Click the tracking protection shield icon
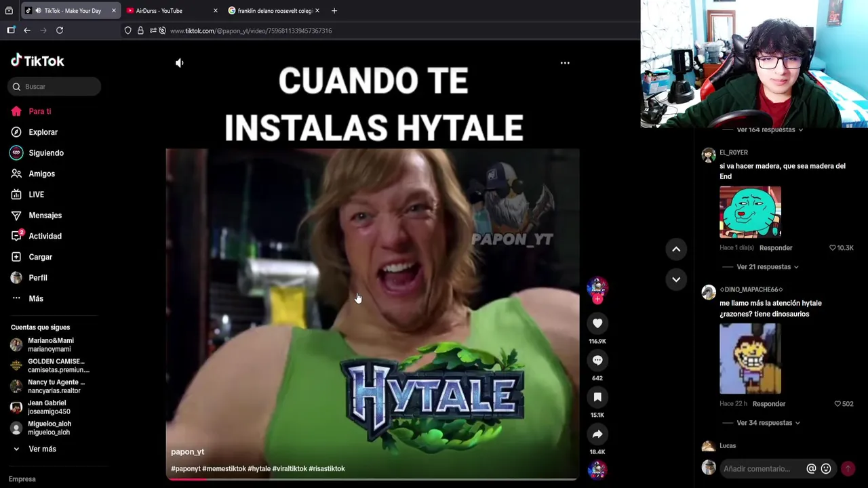 coord(127,30)
